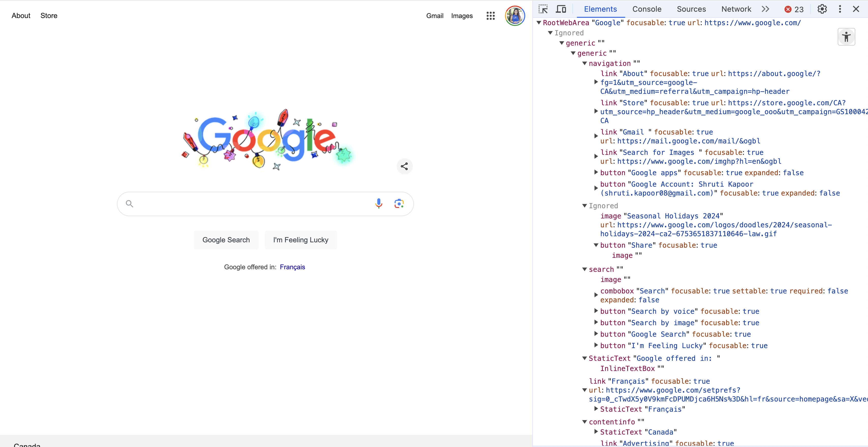
Task: Click the doodle gif URL text
Action: click(716, 229)
